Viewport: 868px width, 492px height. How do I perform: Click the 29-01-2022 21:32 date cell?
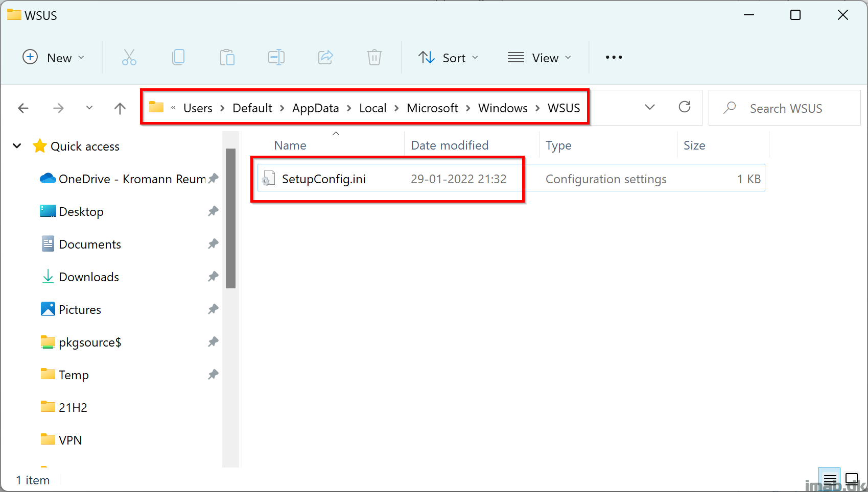pyautogui.click(x=458, y=179)
